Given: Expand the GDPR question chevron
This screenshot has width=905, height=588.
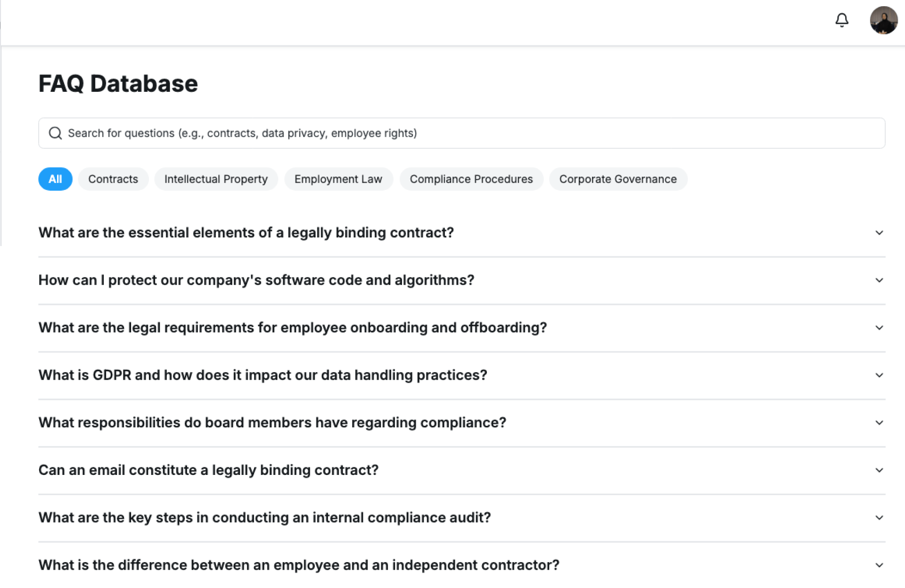Looking at the screenshot, I should pos(879,376).
